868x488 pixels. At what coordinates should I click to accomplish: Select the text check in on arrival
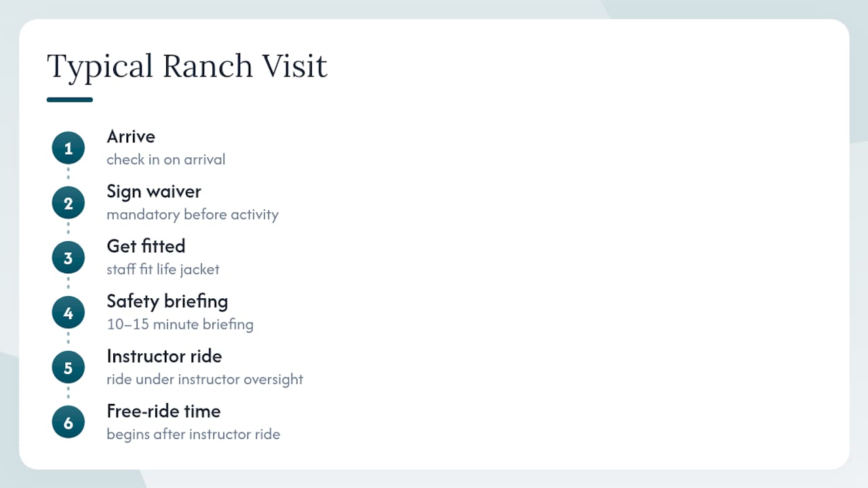click(166, 160)
